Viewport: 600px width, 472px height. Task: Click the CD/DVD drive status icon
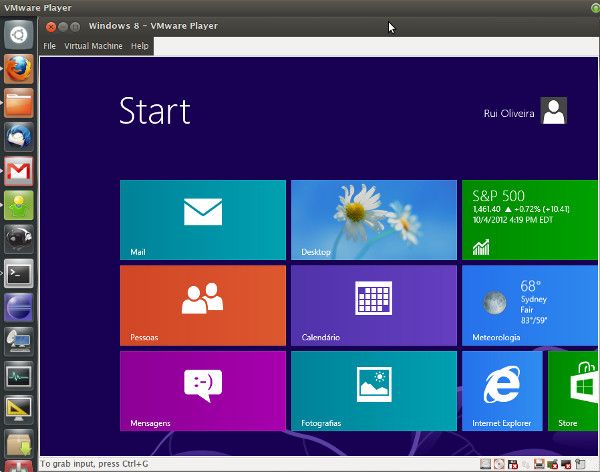(x=499, y=464)
